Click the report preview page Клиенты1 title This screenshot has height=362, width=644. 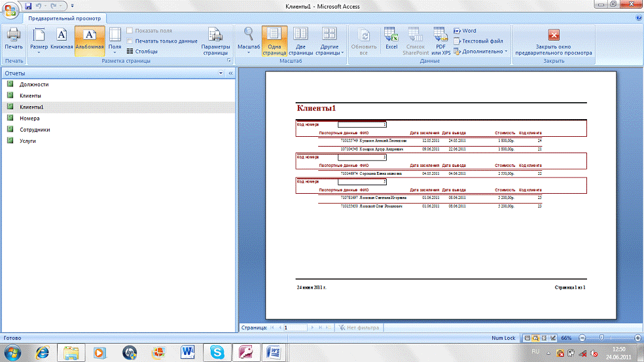tap(316, 108)
